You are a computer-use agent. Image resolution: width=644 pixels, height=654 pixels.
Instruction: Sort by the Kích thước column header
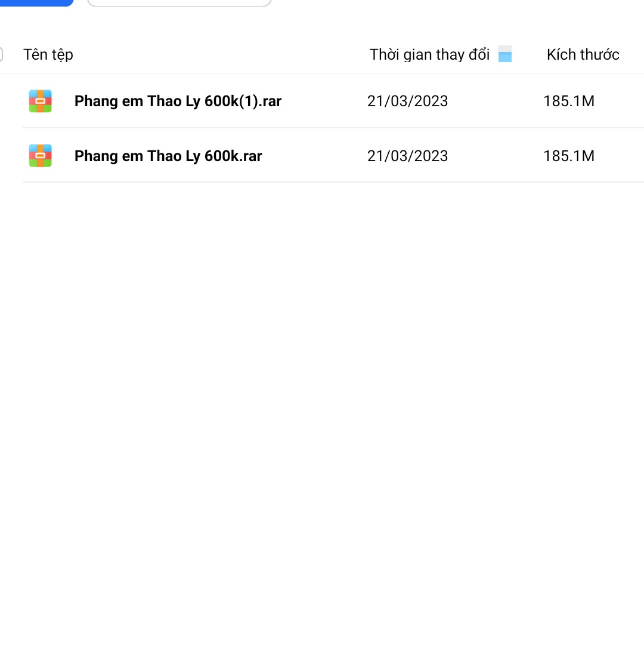point(583,55)
